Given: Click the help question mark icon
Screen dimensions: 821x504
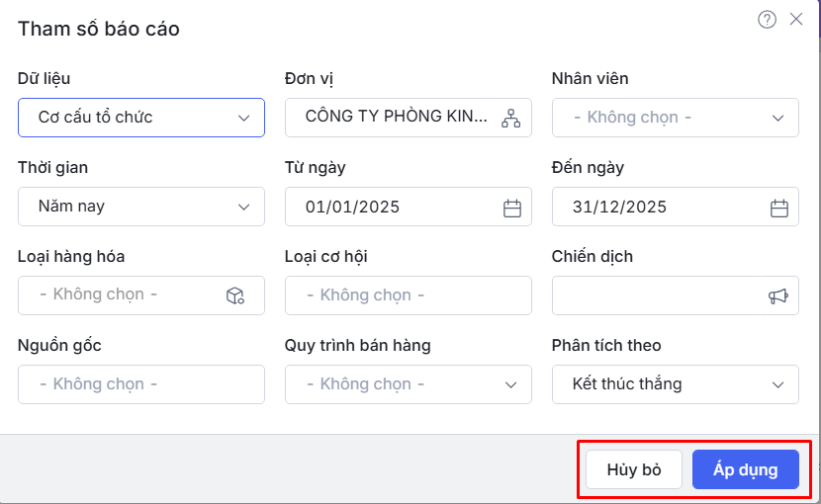Looking at the screenshot, I should [767, 20].
